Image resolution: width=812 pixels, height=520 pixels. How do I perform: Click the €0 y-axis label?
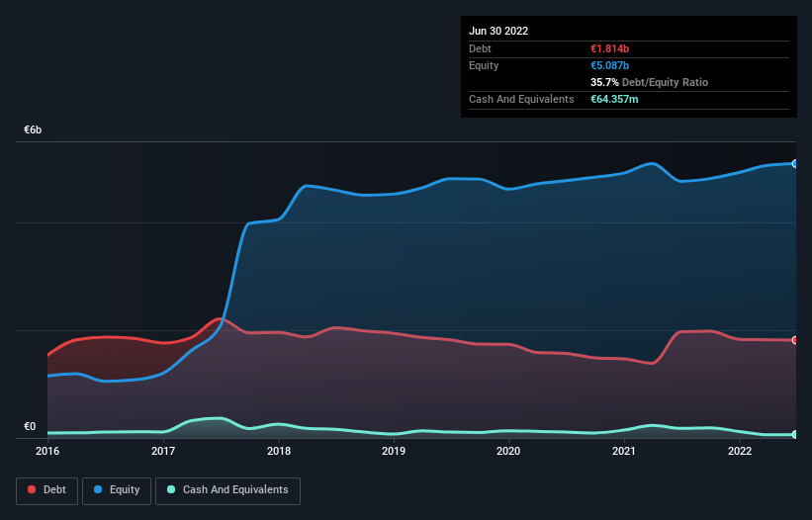[x=30, y=426]
